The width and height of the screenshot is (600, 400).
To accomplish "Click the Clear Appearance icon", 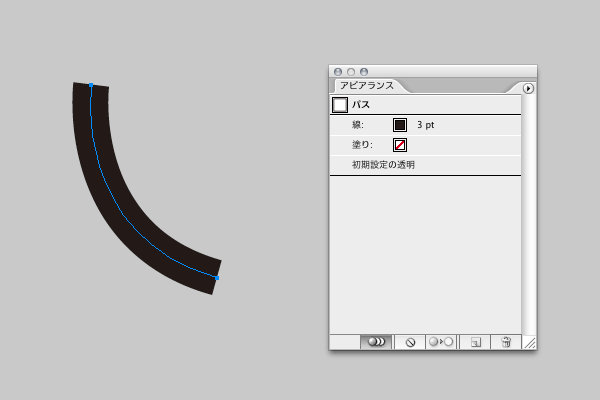I will coord(410,342).
